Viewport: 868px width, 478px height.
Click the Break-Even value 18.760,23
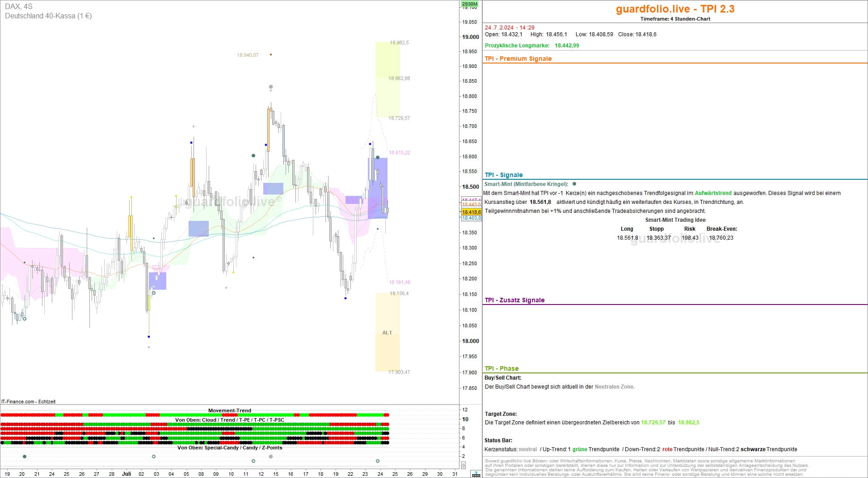pyautogui.click(x=721, y=238)
